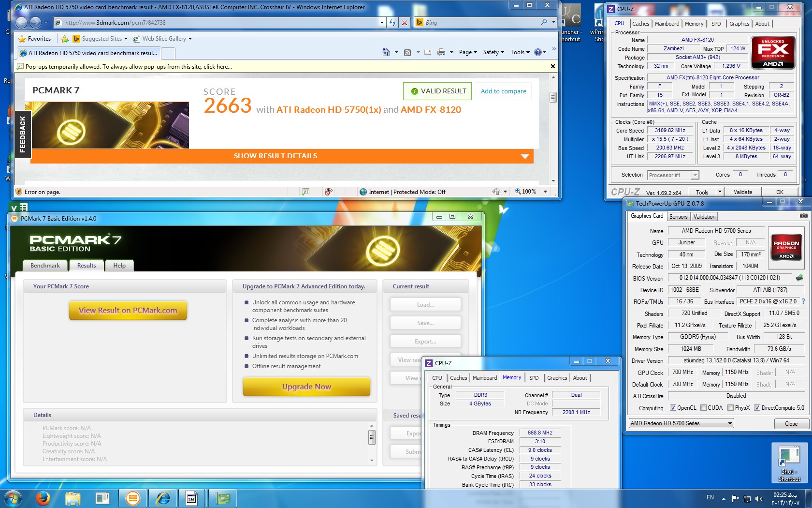
Task: Select the Help tab in PCMark 7
Action: (119, 266)
